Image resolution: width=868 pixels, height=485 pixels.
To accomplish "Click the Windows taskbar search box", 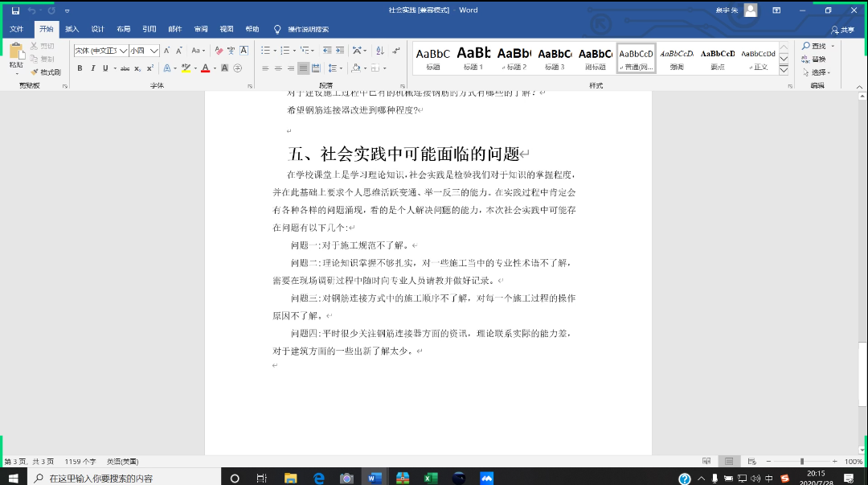I will pos(121,478).
